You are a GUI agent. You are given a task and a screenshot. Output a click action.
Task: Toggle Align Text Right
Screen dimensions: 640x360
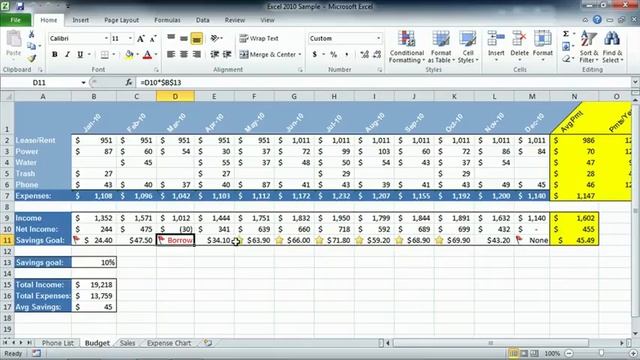[x=197, y=54]
